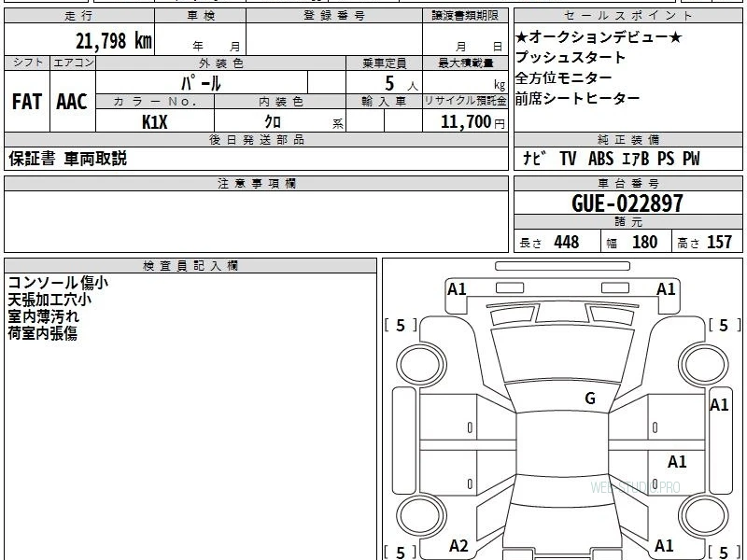The height and width of the screenshot is (560, 747).
Task: Click the "リサイクル預託金" header
Action: (465, 101)
